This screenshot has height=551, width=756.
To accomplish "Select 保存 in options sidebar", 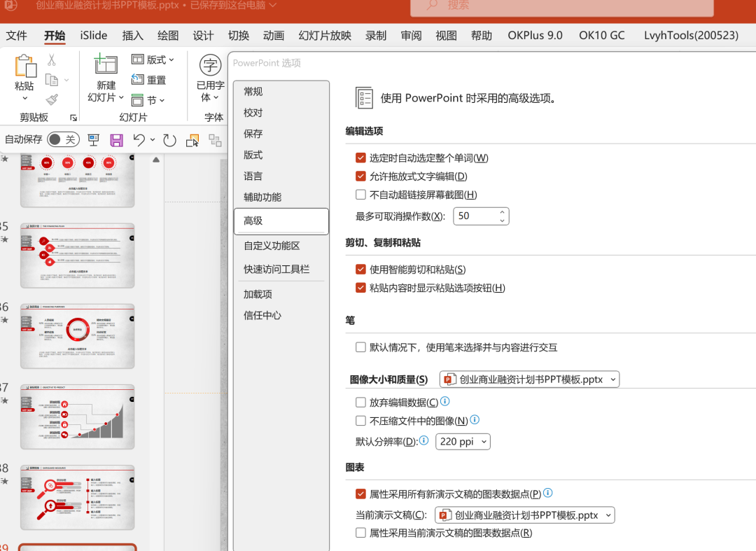I will coord(281,134).
